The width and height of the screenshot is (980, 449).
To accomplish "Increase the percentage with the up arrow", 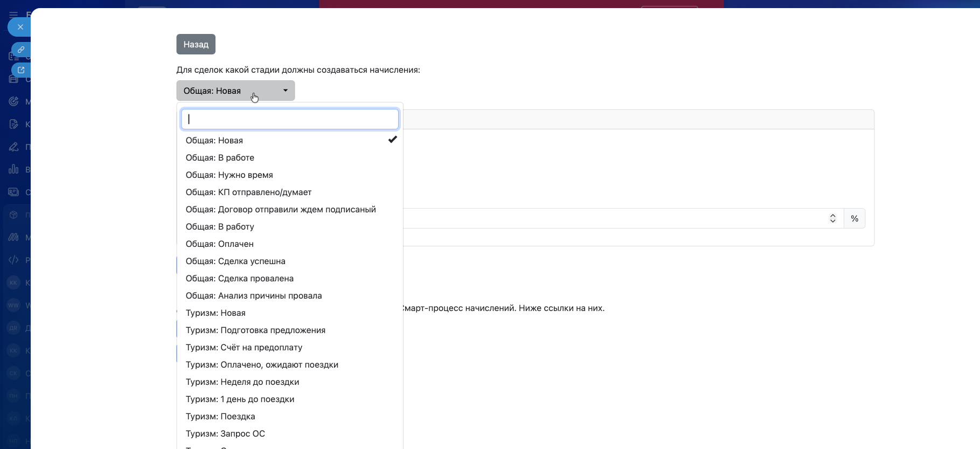I will [x=833, y=216].
